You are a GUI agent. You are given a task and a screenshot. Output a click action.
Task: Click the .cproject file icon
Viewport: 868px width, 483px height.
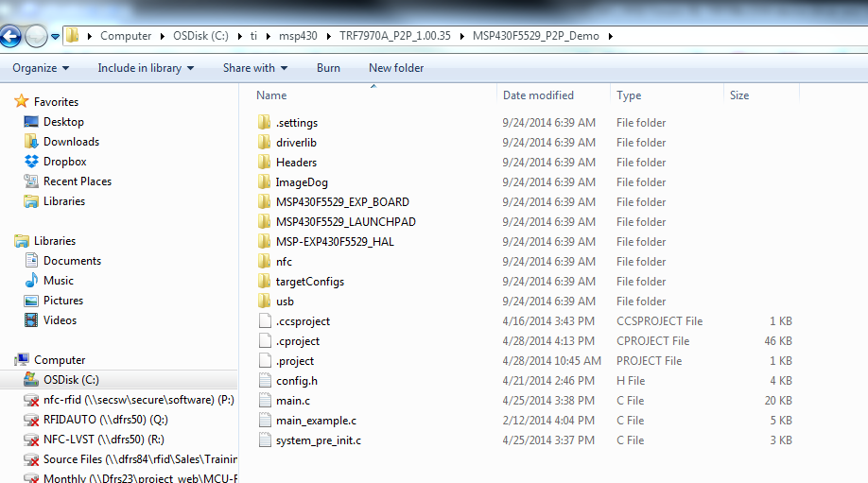[265, 341]
